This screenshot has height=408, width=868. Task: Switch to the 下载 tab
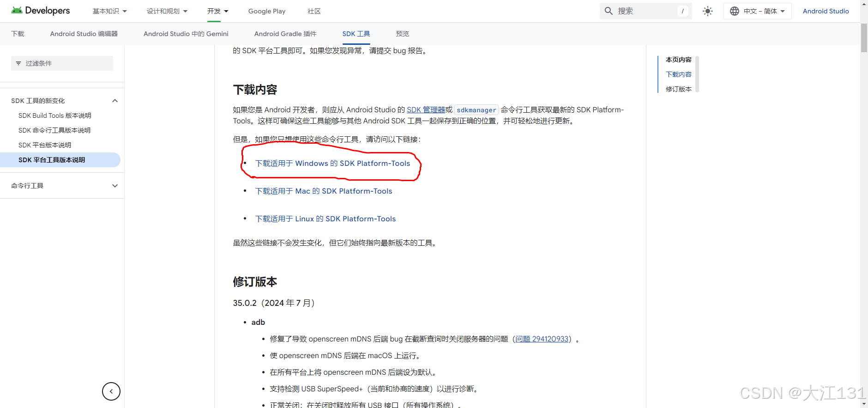(18, 34)
